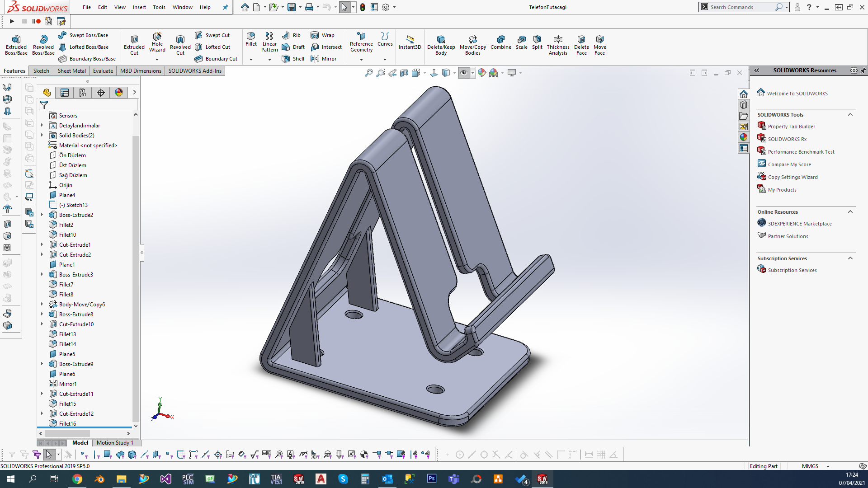Toggle the macro record button
868x488 pixels.
[37, 21]
